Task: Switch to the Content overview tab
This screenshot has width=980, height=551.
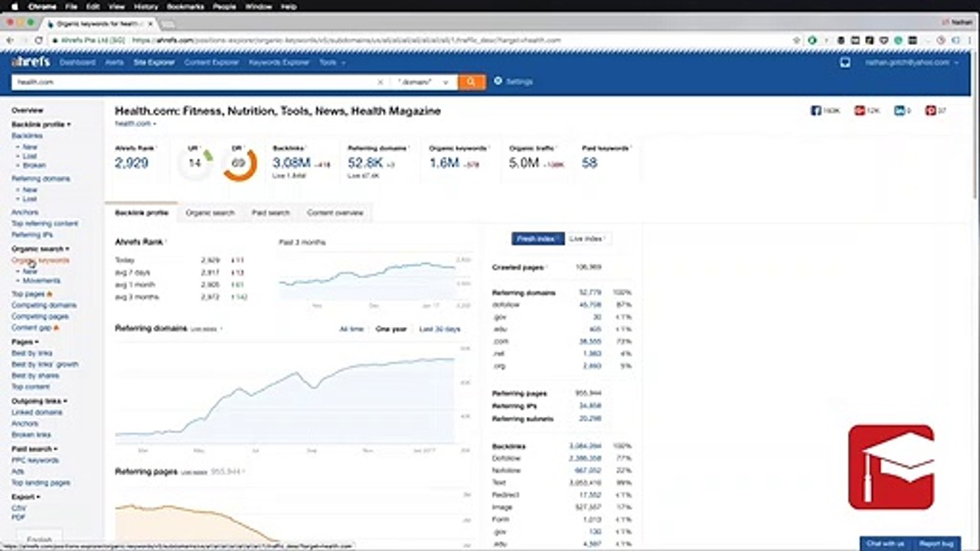Action: tap(335, 213)
